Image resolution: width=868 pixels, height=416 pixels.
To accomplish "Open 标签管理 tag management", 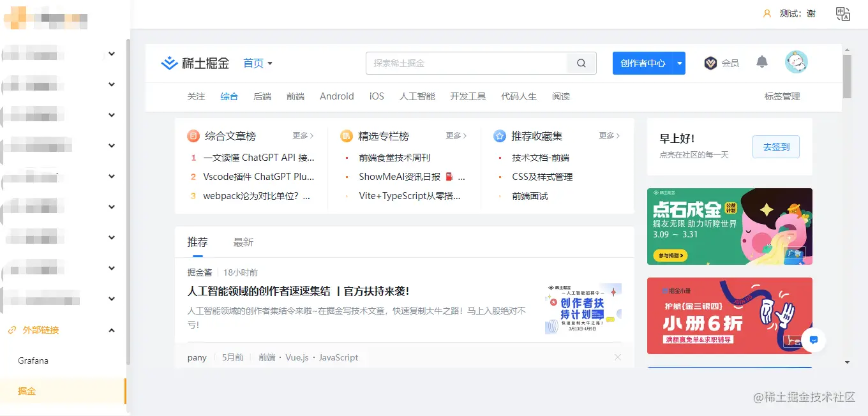I will click(782, 96).
